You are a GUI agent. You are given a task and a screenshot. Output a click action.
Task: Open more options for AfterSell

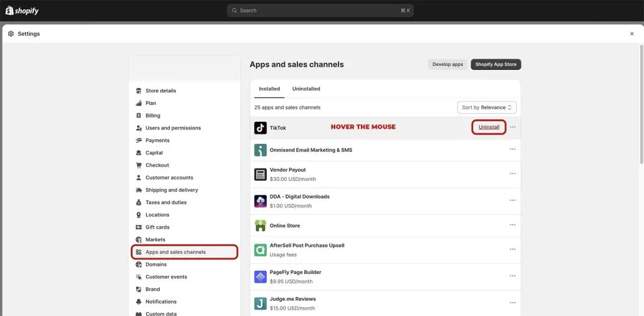(513, 249)
